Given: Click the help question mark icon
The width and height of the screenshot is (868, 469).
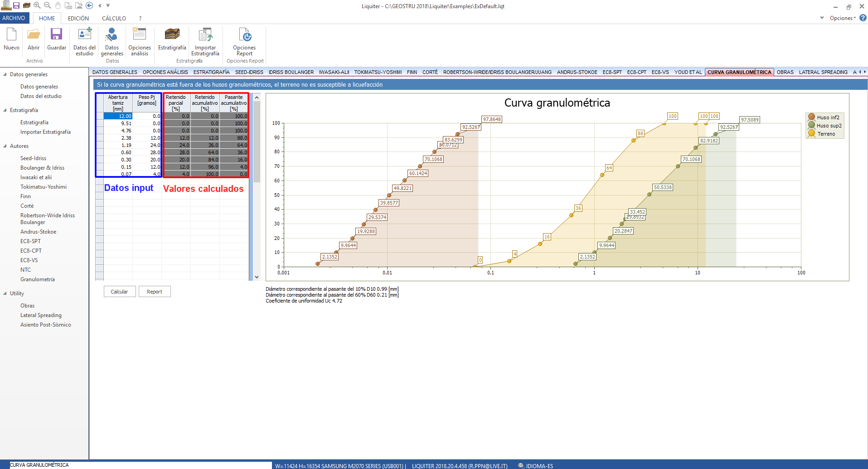Looking at the screenshot, I should [863, 18].
